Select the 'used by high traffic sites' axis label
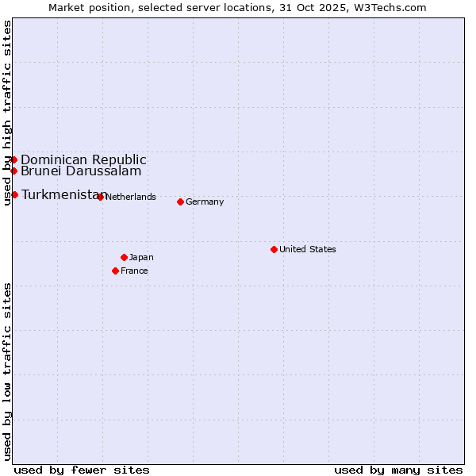The image size is (476, 476). tap(7, 113)
